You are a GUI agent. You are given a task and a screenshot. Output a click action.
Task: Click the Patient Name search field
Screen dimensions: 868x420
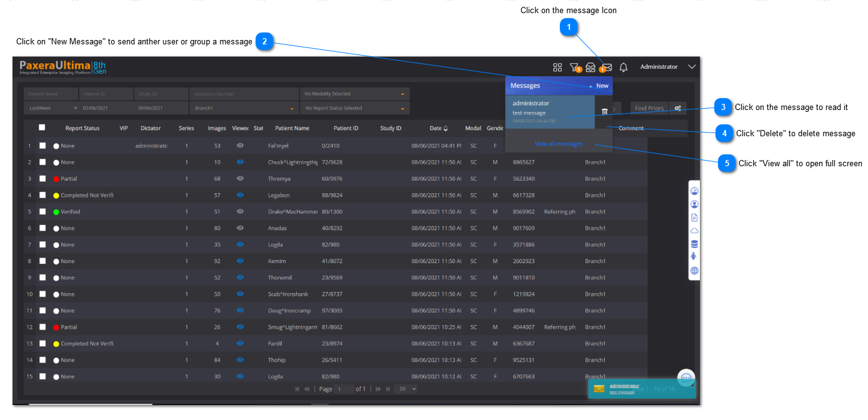[x=51, y=94]
